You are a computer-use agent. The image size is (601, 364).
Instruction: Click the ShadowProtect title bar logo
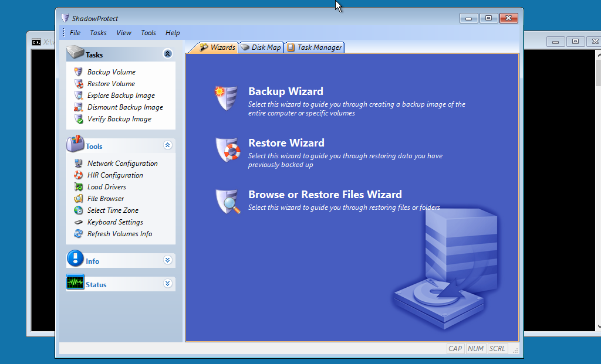click(x=65, y=18)
